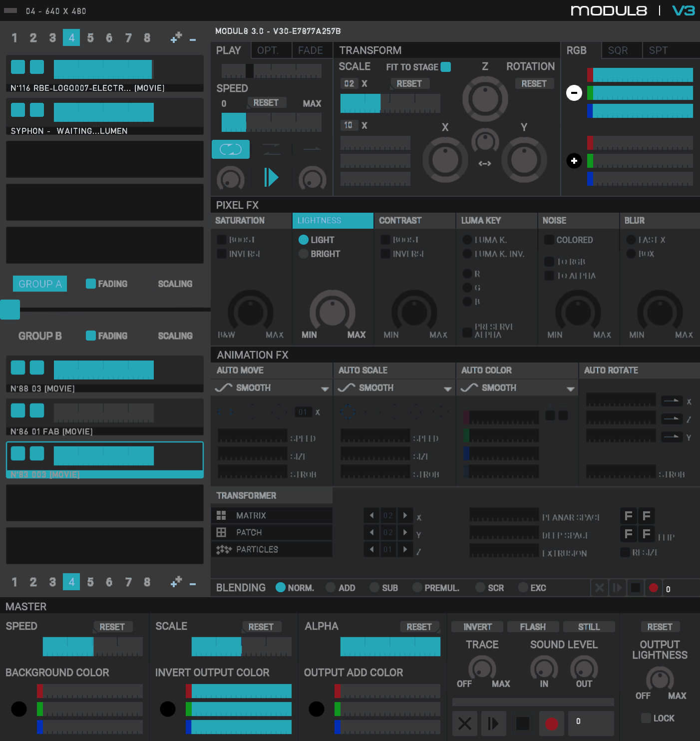Select the Matrix transformer icon
The height and width of the screenshot is (741, 700).
coord(221,515)
